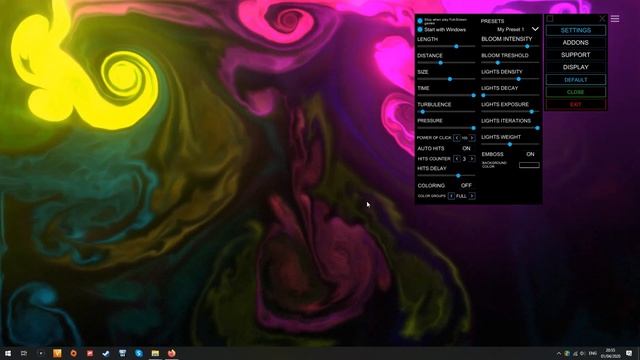Open the Windows Start menu
Image resolution: width=640 pixels, height=360 pixels.
tap(8, 353)
